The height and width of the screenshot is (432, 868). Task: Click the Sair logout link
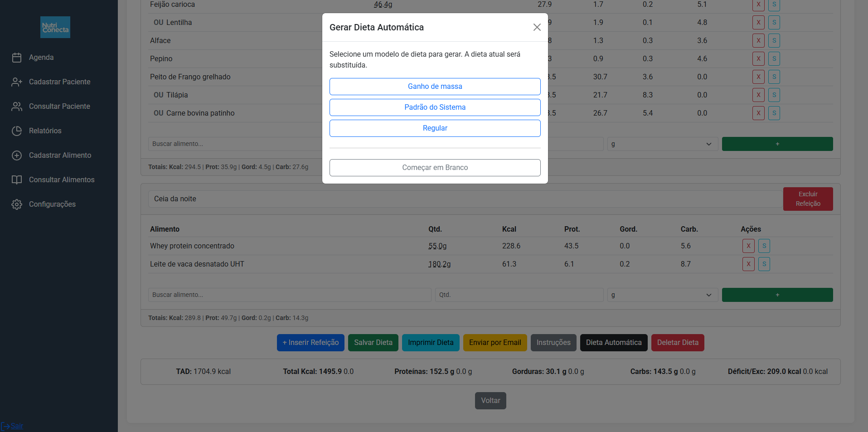click(x=17, y=426)
